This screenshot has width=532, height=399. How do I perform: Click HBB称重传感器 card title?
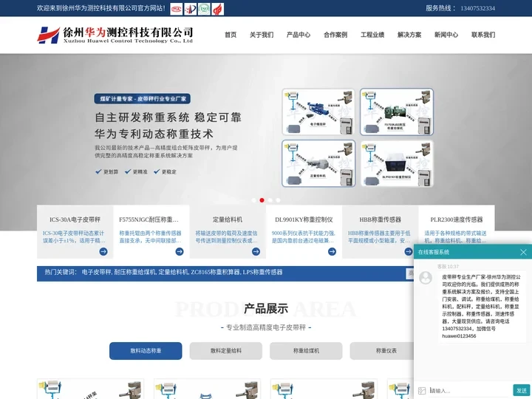[380, 219]
